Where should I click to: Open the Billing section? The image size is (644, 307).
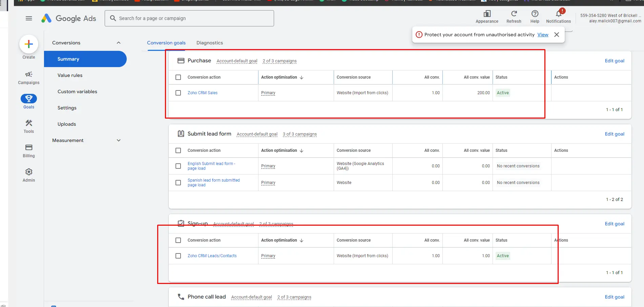tap(29, 151)
